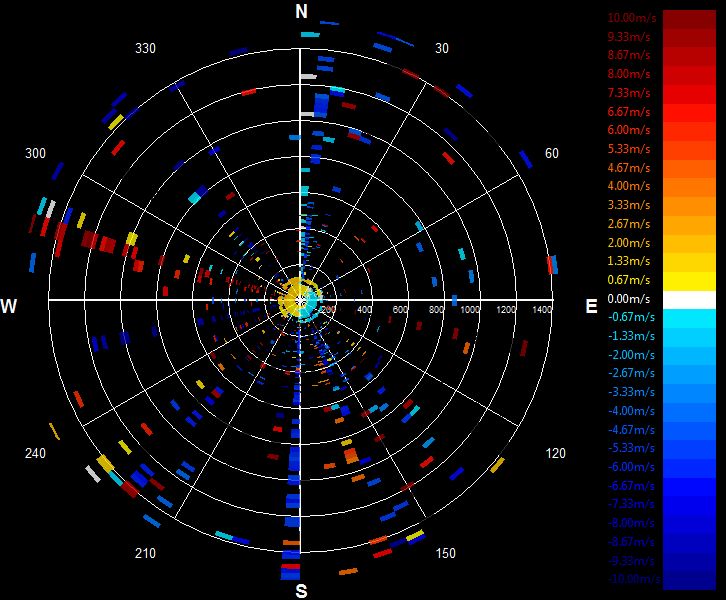726x600 pixels.
Task: Click the cyan -0.67m/s color band
Action: click(x=689, y=319)
